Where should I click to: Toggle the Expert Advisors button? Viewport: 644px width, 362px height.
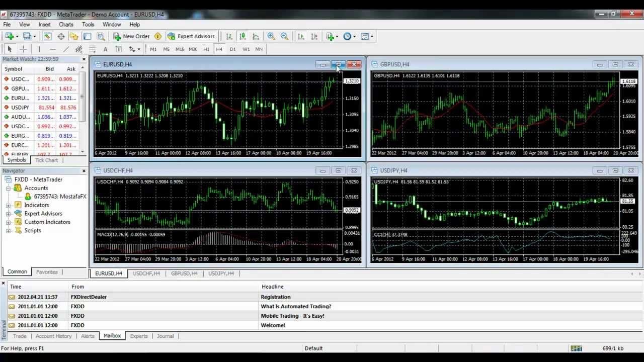click(191, 36)
